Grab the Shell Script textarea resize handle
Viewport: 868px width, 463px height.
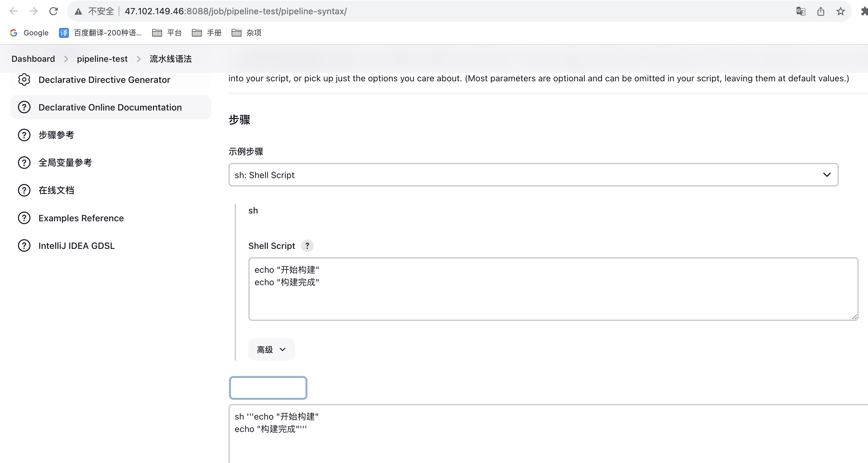pyautogui.click(x=854, y=317)
